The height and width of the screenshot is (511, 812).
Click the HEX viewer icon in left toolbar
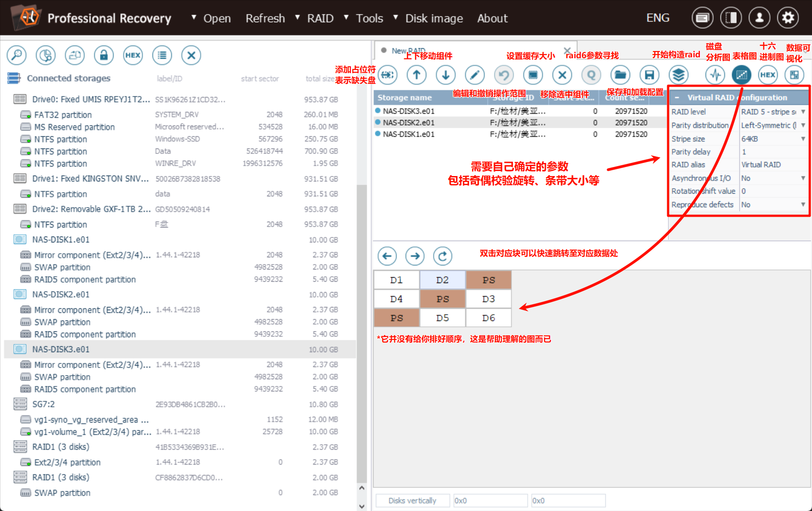point(133,56)
